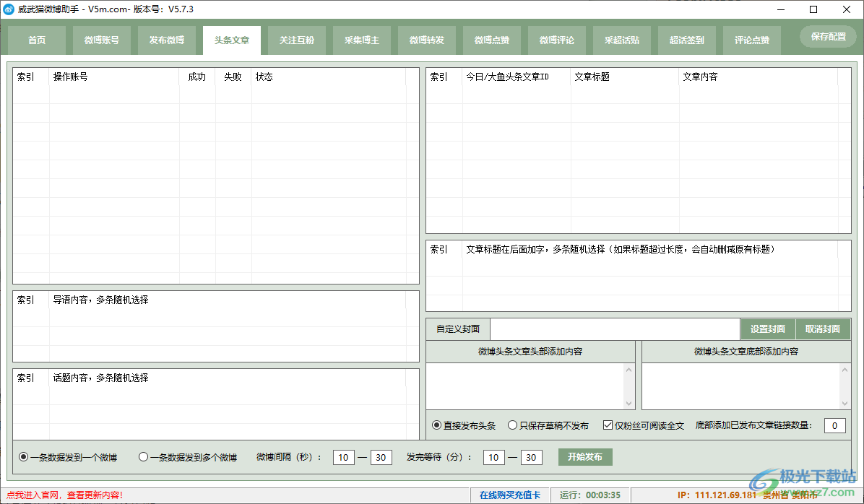
Task: Click 导语内容，多条随机选择 column header
Action: pos(227,300)
